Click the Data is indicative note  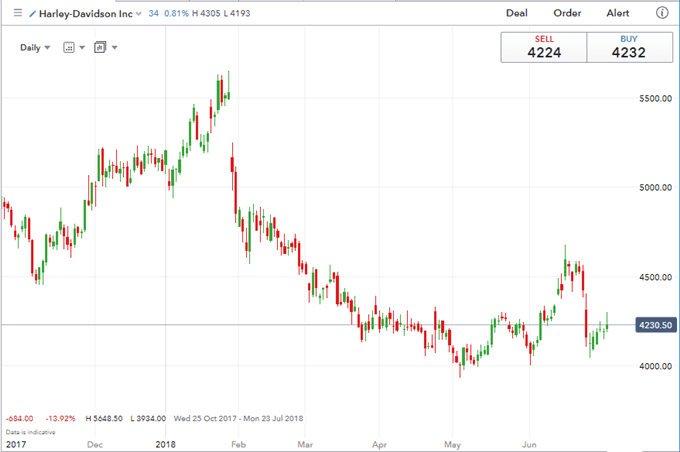pos(30,432)
